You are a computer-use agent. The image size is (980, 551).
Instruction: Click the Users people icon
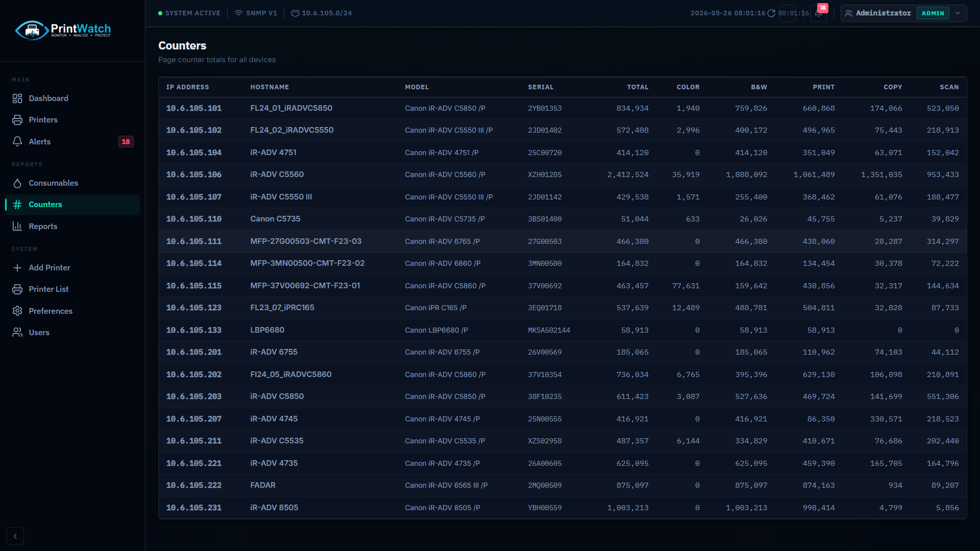17,333
